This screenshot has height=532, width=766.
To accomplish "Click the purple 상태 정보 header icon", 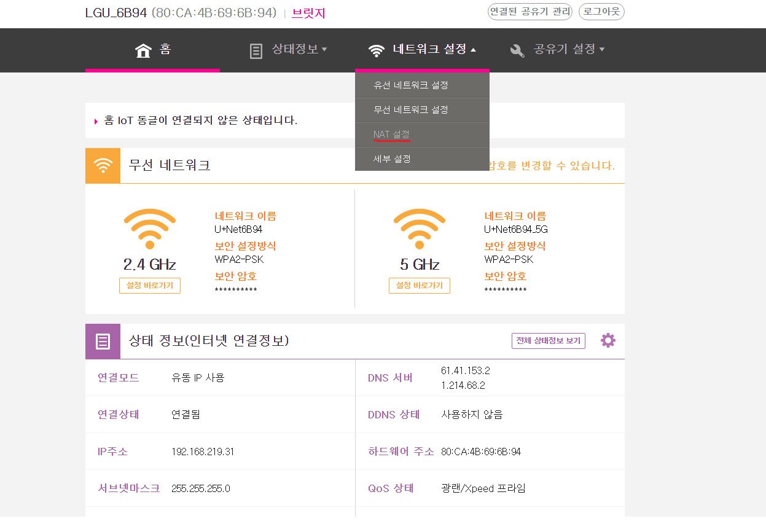I will [x=103, y=342].
